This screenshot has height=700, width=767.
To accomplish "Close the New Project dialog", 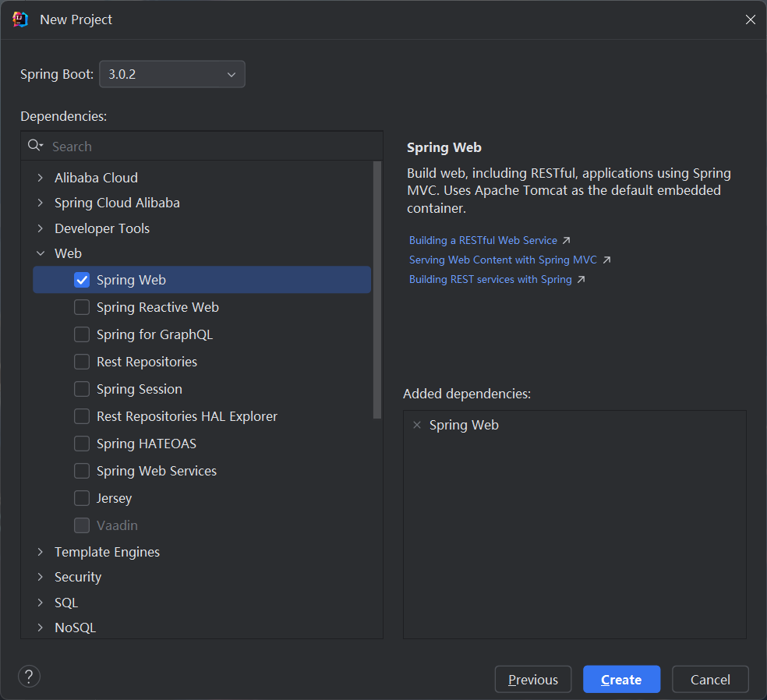I will (751, 19).
